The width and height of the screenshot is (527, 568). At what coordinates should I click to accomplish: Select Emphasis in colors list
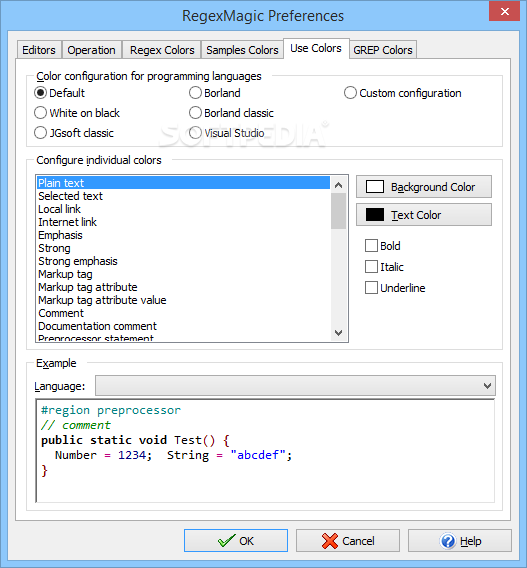(183, 235)
